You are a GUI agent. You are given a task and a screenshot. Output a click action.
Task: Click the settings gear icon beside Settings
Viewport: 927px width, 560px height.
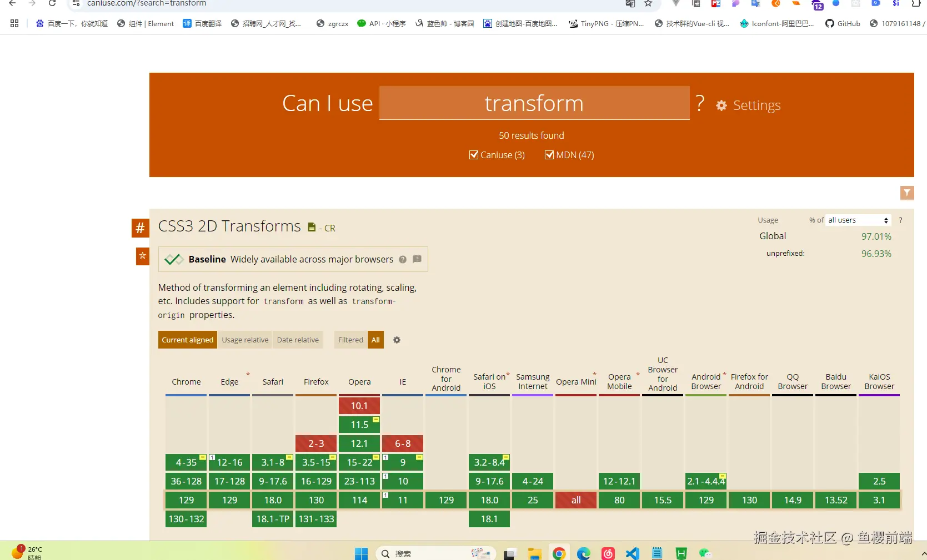(x=721, y=105)
